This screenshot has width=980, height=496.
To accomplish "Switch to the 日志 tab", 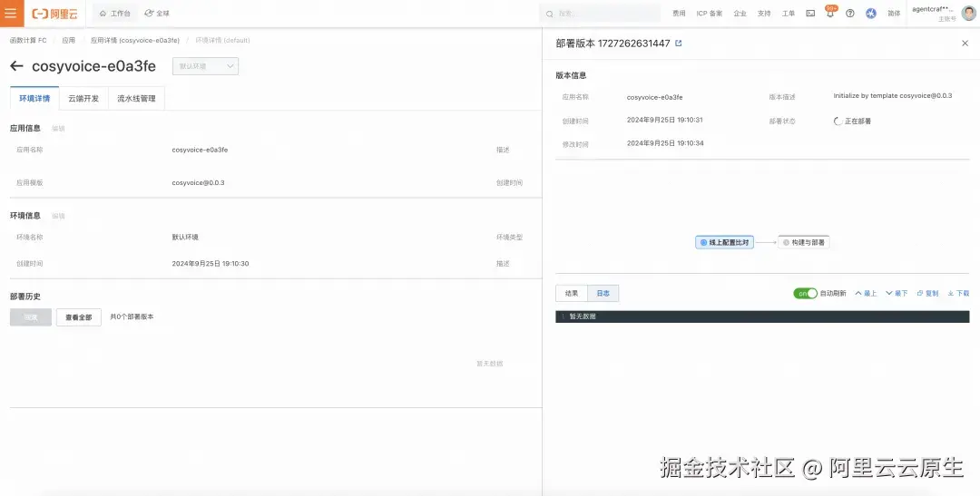I will tap(603, 293).
